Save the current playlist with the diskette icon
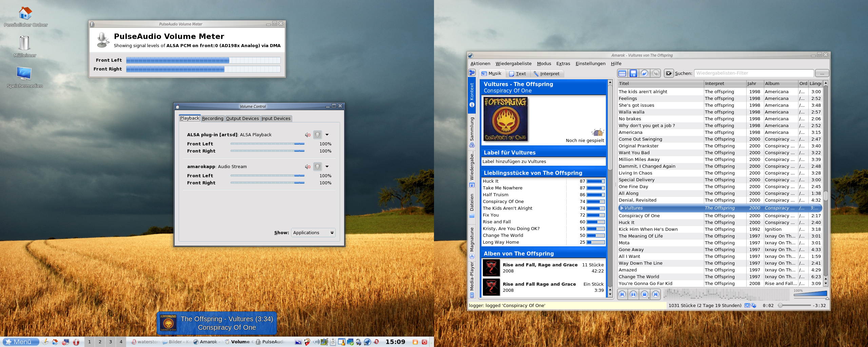The height and width of the screenshot is (347, 868). (633, 73)
